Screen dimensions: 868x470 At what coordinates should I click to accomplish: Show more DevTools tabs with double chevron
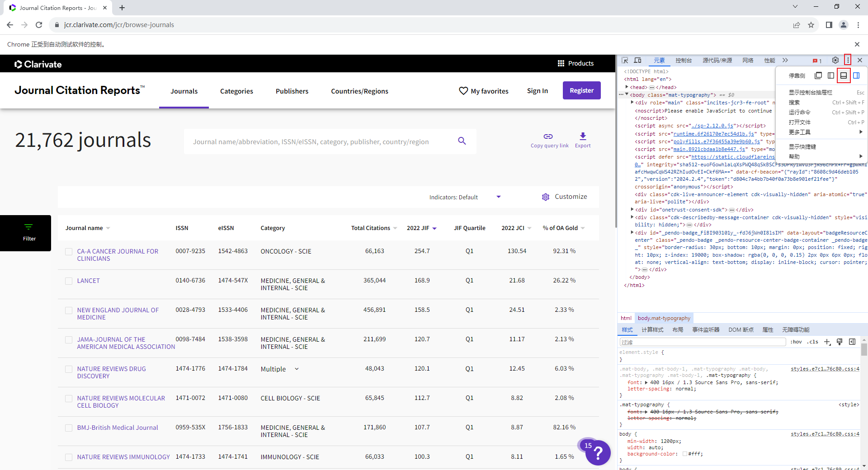[x=785, y=60]
